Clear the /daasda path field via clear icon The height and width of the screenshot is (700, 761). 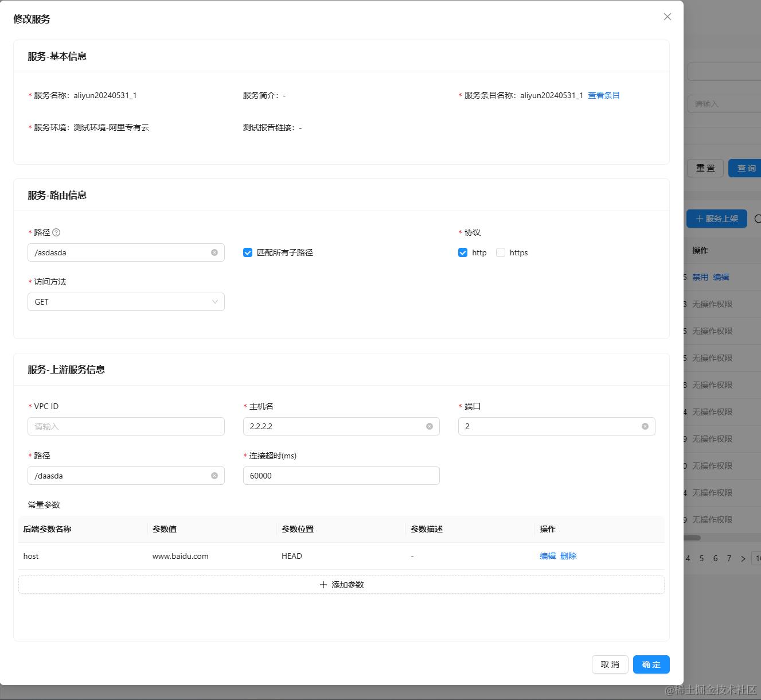tap(214, 476)
